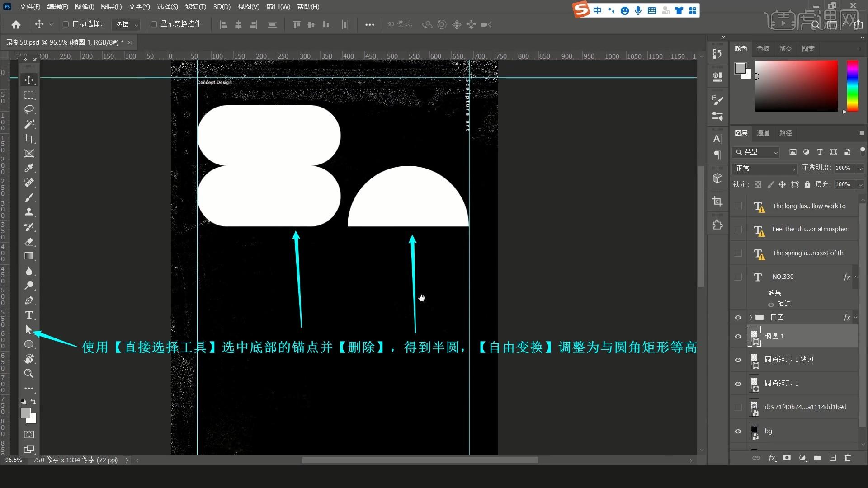Open the blend mode 正常 dropdown
This screenshot has width=868, height=488.
(764, 169)
